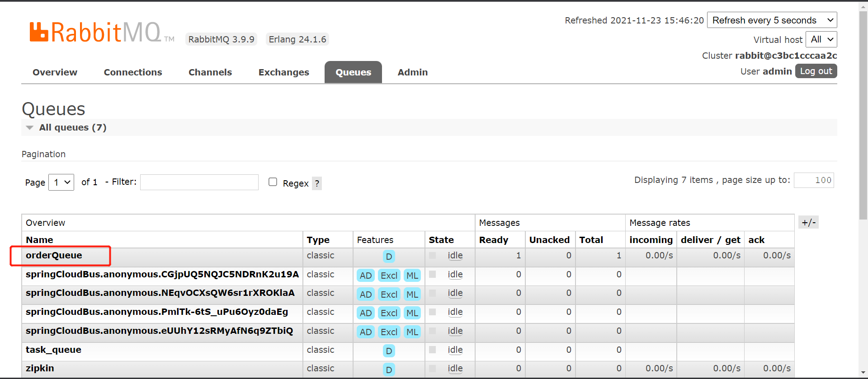Go to the Channels tab
868x379 pixels.
click(x=210, y=72)
